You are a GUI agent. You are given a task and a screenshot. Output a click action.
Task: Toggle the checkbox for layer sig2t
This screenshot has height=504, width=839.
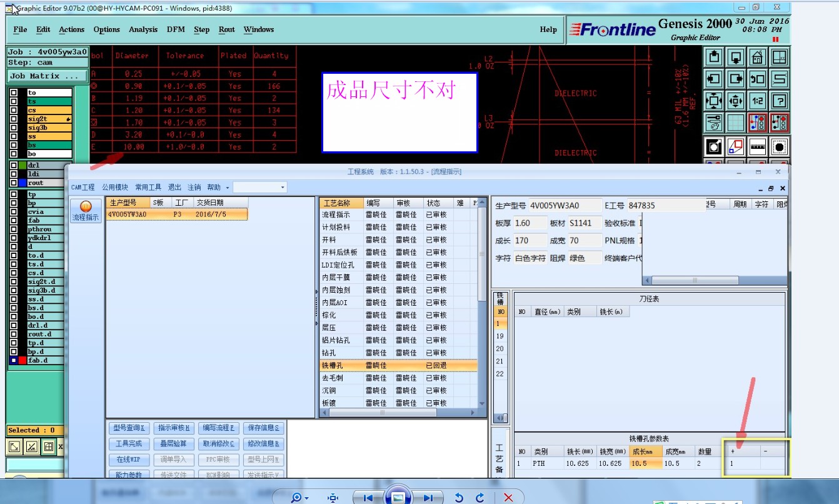[14, 119]
